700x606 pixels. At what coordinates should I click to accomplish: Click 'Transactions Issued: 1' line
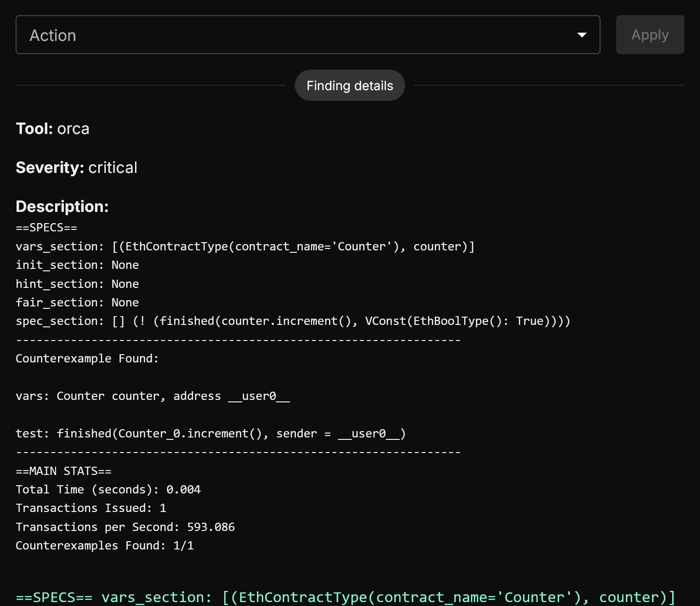[91, 508]
